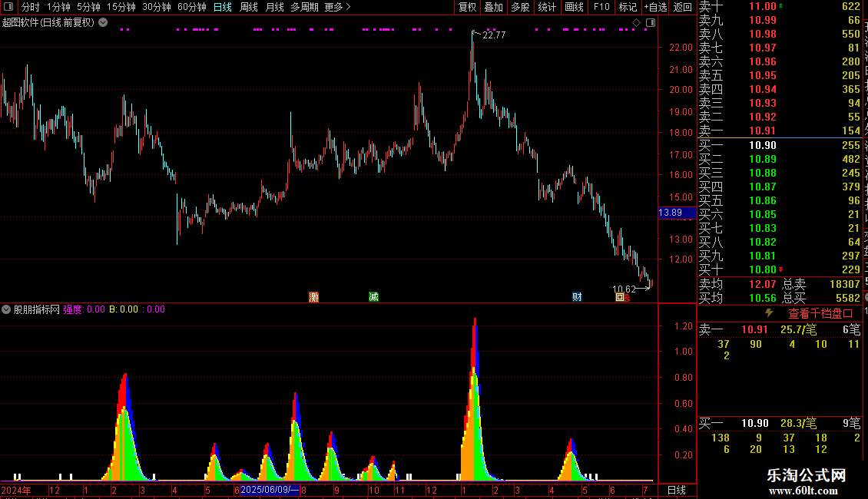Select 买二 price 10.89 row
The width and height of the screenshot is (868, 499).
coord(780,159)
